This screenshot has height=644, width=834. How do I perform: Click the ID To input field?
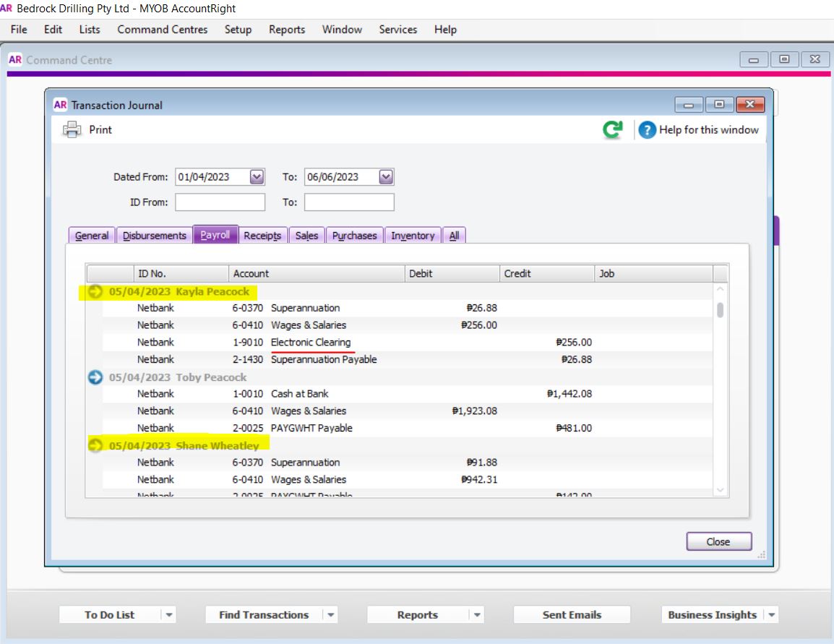pos(350,202)
